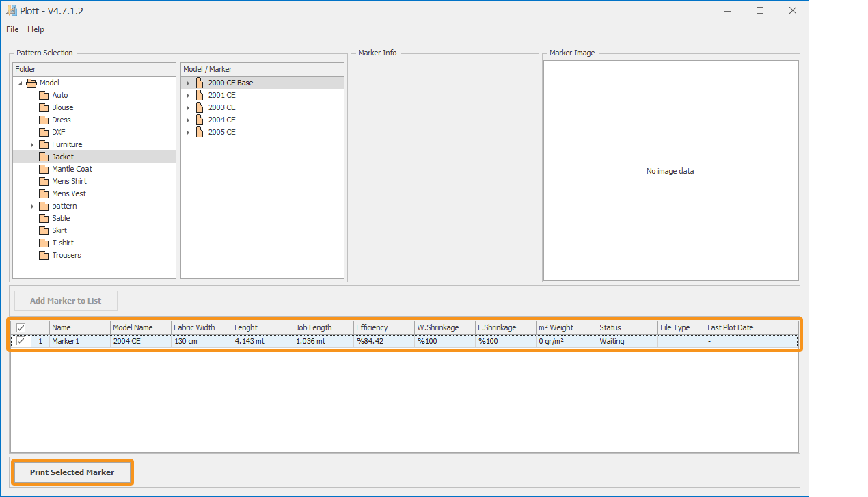Screen dimensions: 868x497
Task: Click the 2004 CE model file icon
Action: 200,120
